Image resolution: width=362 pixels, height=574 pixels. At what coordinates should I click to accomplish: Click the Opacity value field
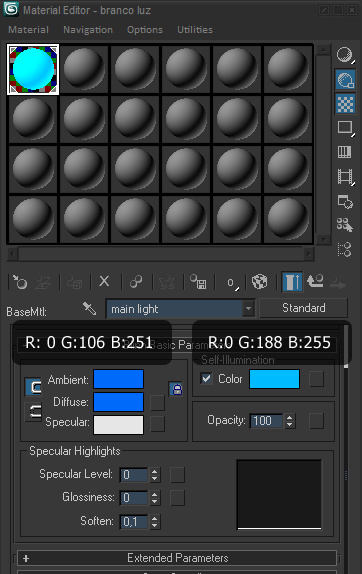[266, 421]
